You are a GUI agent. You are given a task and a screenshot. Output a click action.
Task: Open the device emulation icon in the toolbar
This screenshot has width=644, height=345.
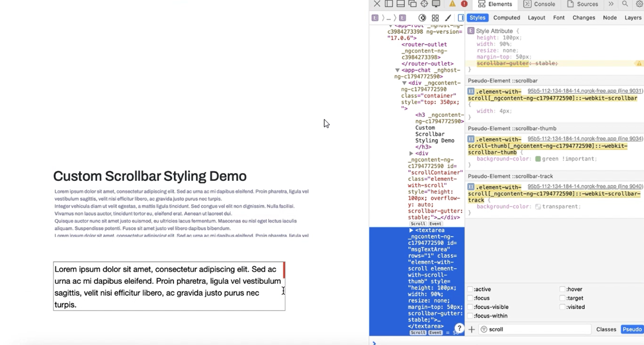pyautogui.click(x=436, y=4)
